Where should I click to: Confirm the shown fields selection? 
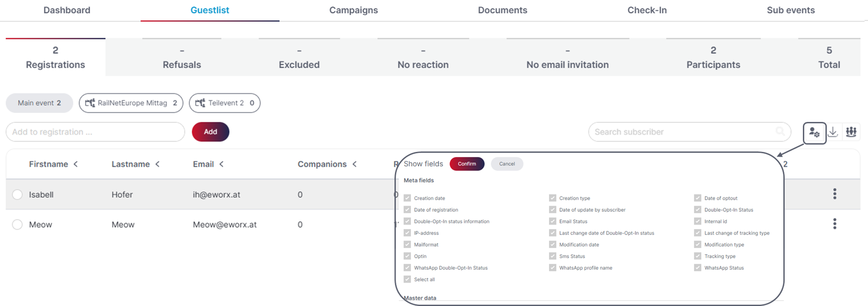pyautogui.click(x=467, y=164)
